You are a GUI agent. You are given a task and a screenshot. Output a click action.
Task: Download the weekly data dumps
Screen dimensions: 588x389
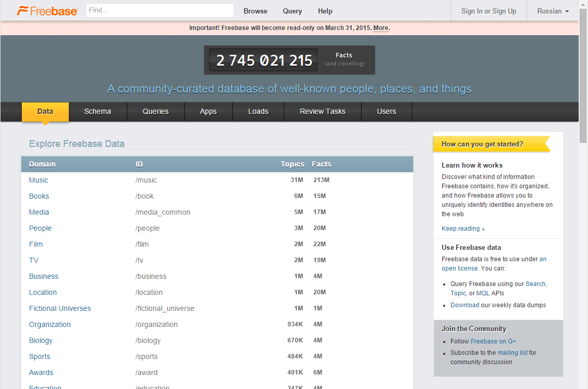tap(464, 305)
